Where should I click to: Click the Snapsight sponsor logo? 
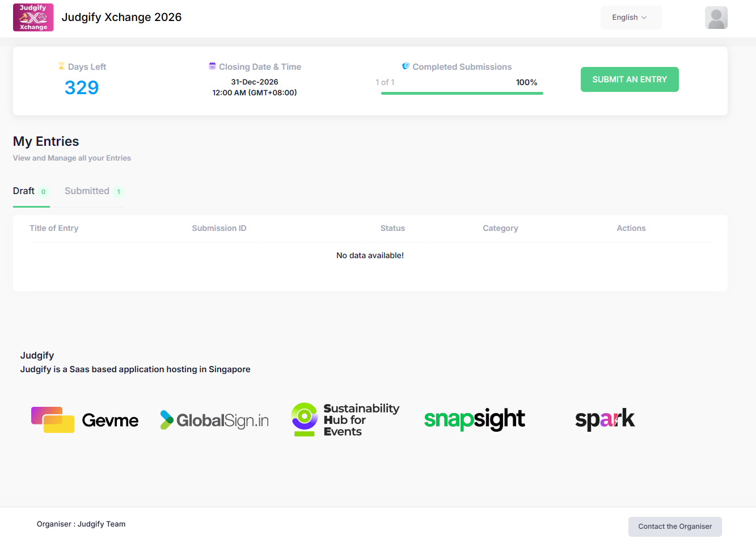click(475, 419)
